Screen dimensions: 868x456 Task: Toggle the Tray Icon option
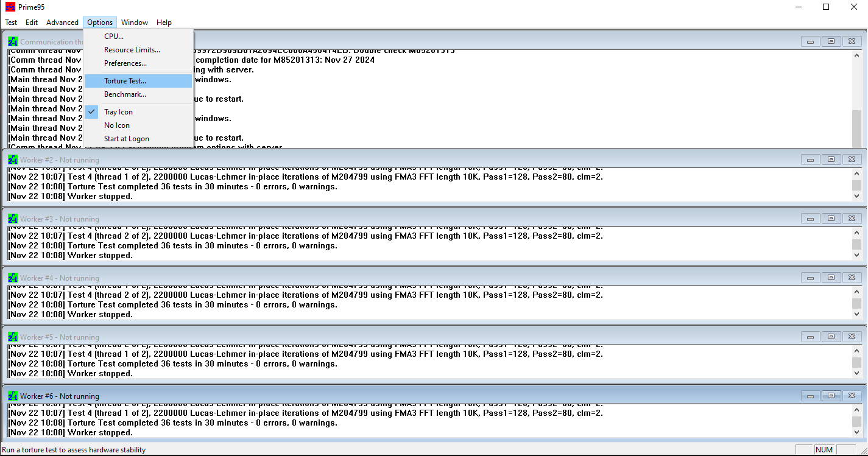[x=118, y=112]
